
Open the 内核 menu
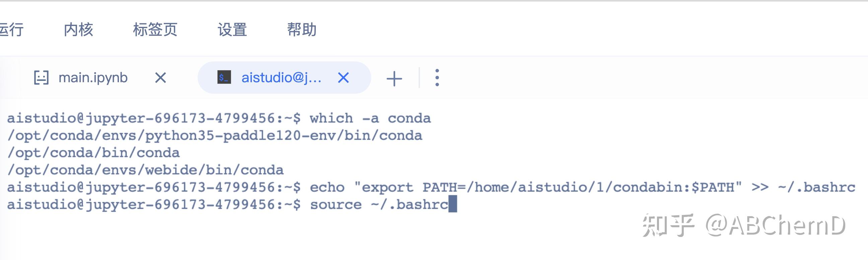click(x=79, y=30)
